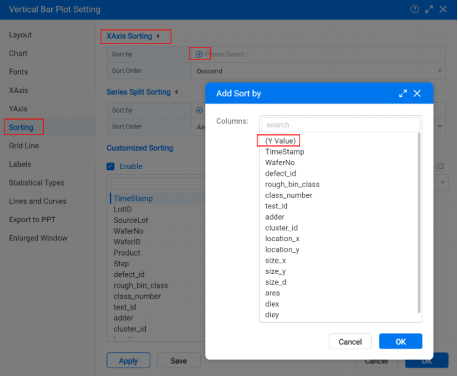Select area in the Columns list
The image size is (458, 377).
(x=272, y=293)
